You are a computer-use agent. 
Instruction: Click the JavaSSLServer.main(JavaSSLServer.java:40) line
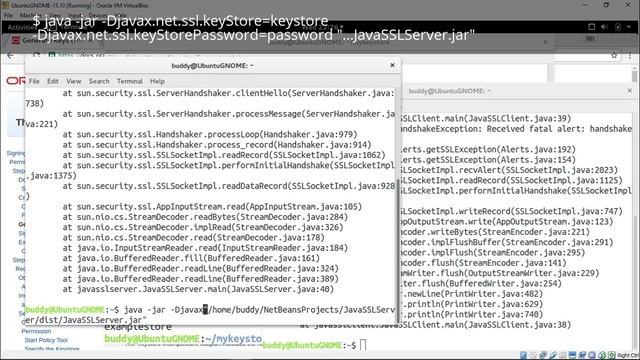pyautogui.click(x=198, y=289)
